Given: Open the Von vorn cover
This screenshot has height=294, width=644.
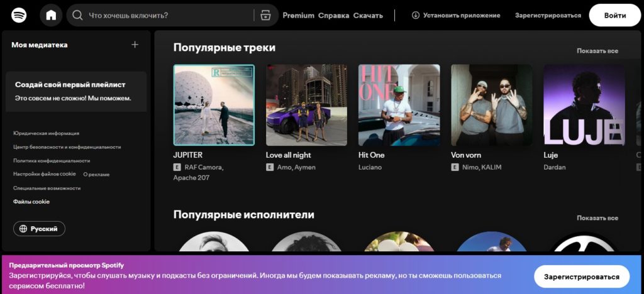Looking at the screenshot, I should [492, 105].
